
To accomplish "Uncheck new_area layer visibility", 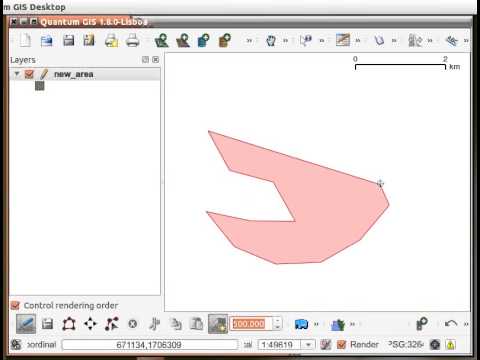I will pos(29,74).
